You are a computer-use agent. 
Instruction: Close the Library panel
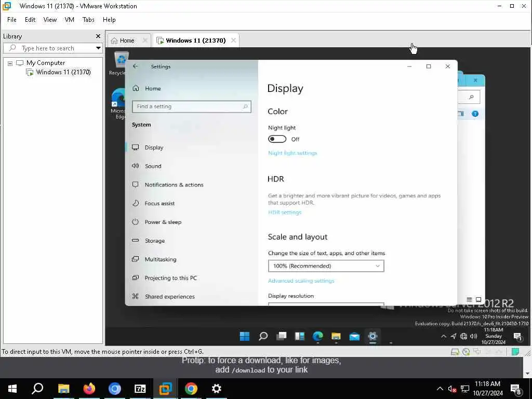98,36
